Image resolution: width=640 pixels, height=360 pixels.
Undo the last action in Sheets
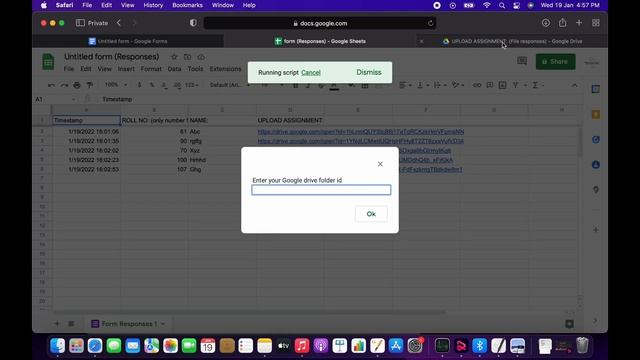point(51,85)
